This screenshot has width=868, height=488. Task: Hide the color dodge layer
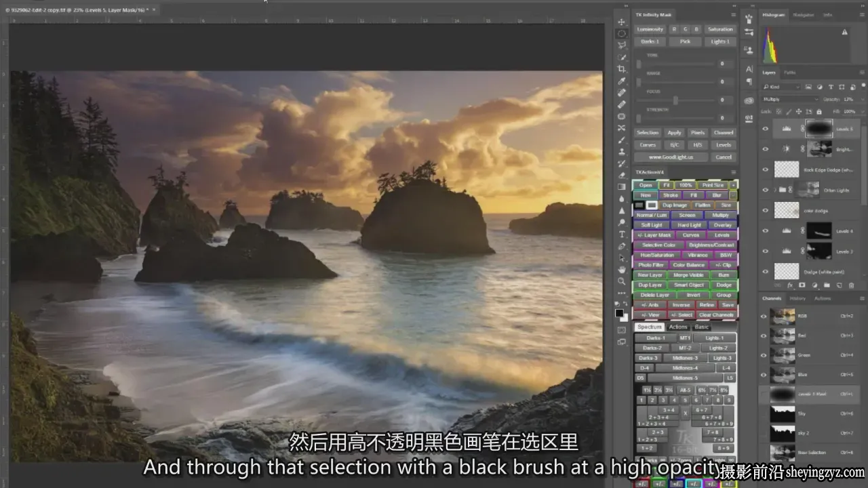click(766, 210)
